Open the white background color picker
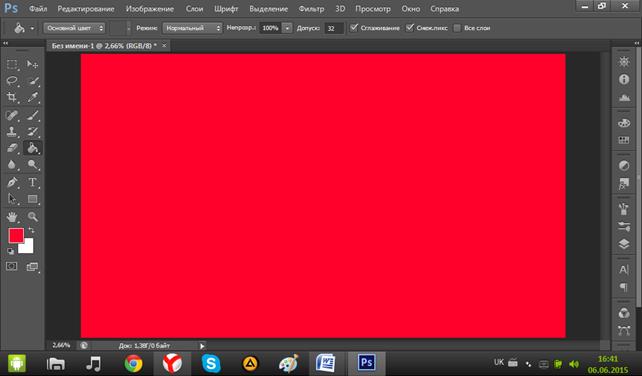The width and height of the screenshot is (642, 376). pyautogui.click(x=27, y=248)
